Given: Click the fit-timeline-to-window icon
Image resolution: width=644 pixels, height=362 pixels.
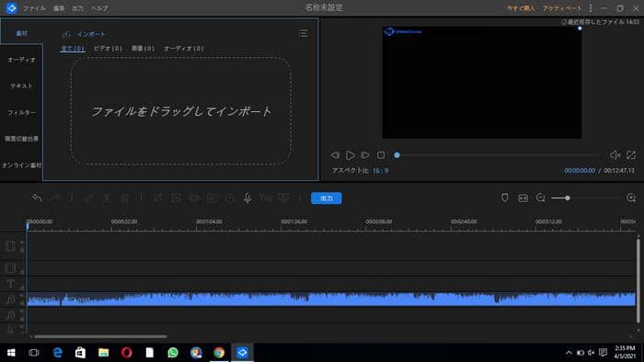Looking at the screenshot, I should point(523,198).
